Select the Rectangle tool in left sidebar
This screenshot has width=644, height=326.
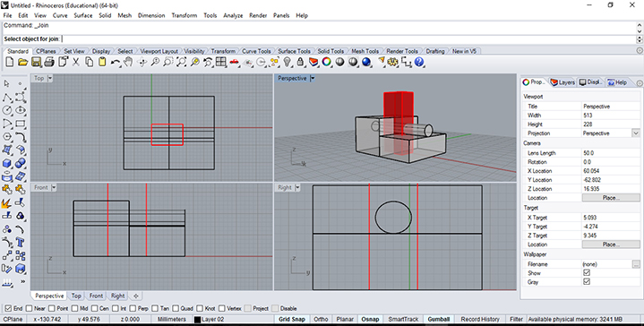pyautogui.click(x=21, y=124)
